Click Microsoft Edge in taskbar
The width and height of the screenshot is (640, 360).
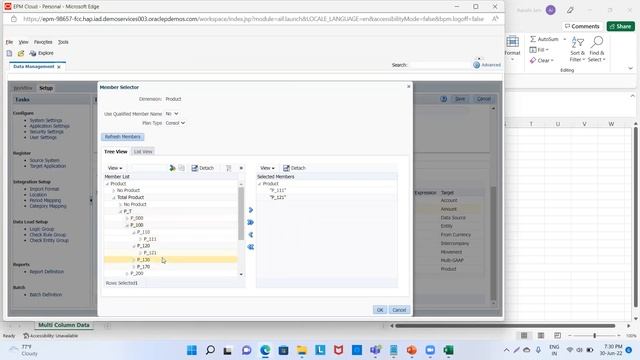[265, 350]
